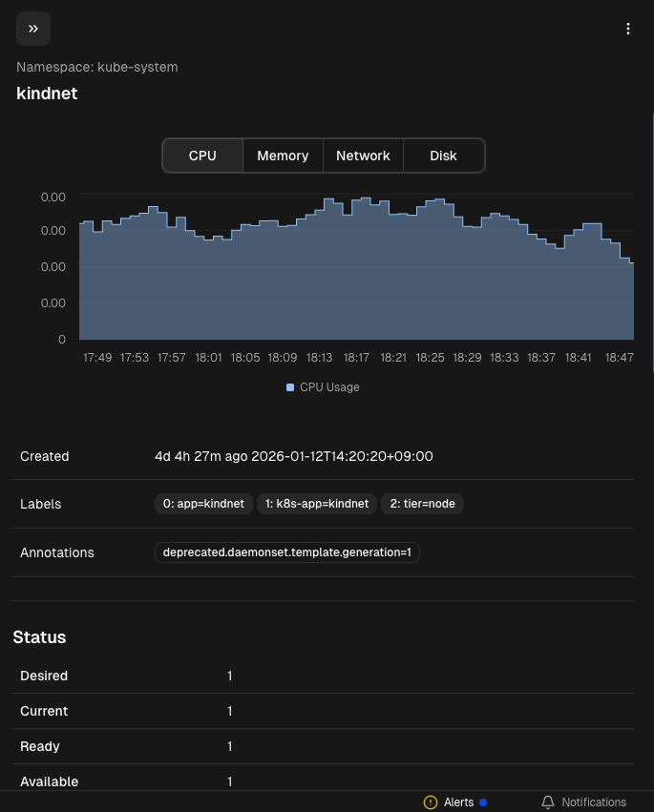Open the Alerts panel from status bar
This screenshot has height=812, width=654.
(x=458, y=802)
